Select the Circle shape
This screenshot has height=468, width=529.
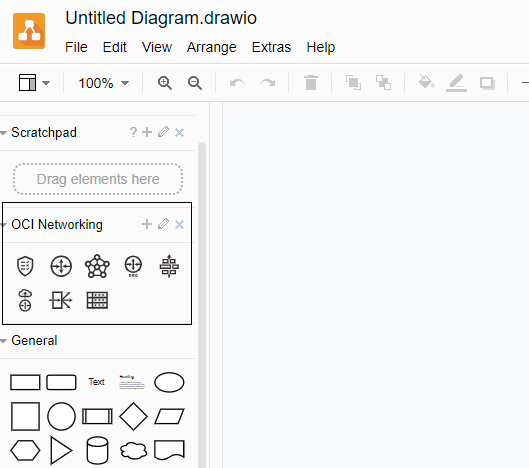pyautogui.click(x=61, y=416)
